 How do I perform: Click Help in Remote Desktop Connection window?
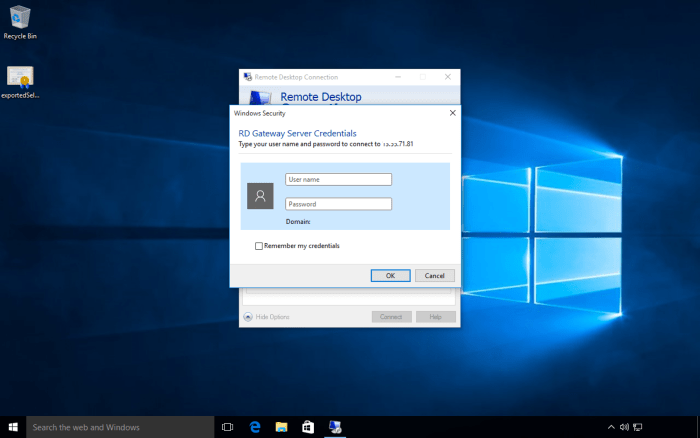pyautogui.click(x=436, y=317)
